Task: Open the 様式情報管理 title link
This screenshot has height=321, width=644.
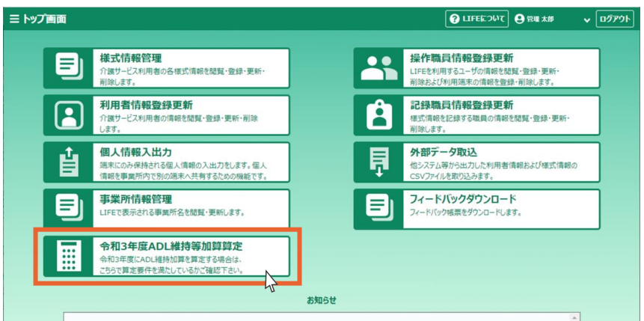Action: click(x=131, y=58)
